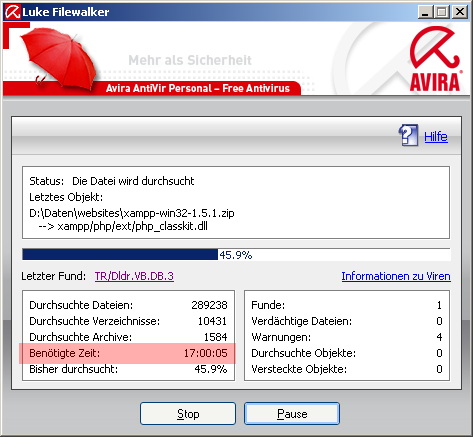
Task: Select the Durchsuchte Archive value 1584
Action: 215,337
